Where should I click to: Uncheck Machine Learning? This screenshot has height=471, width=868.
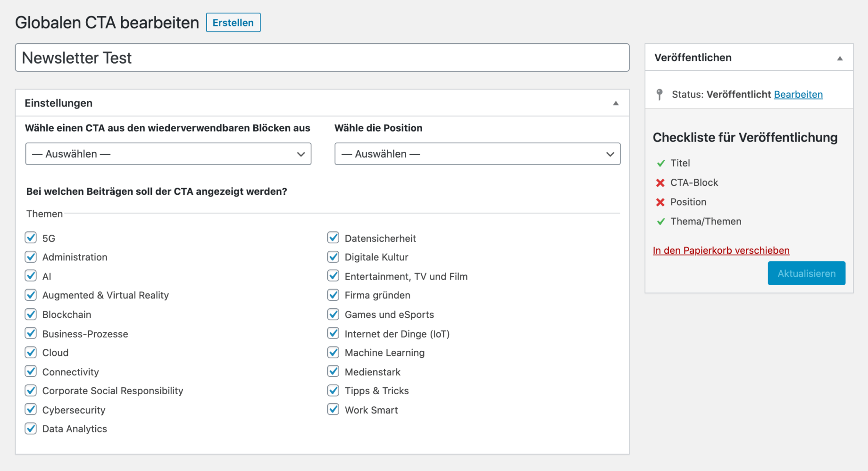[x=333, y=352]
